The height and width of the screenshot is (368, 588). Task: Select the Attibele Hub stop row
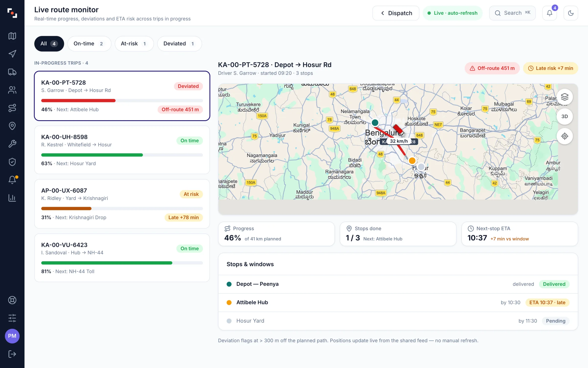[x=398, y=302]
